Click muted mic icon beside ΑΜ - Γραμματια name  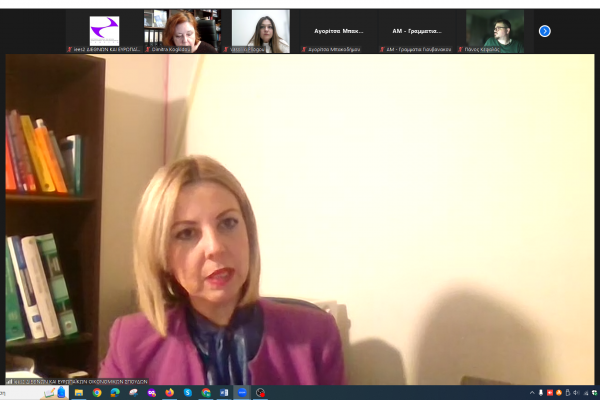[x=382, y=49]
